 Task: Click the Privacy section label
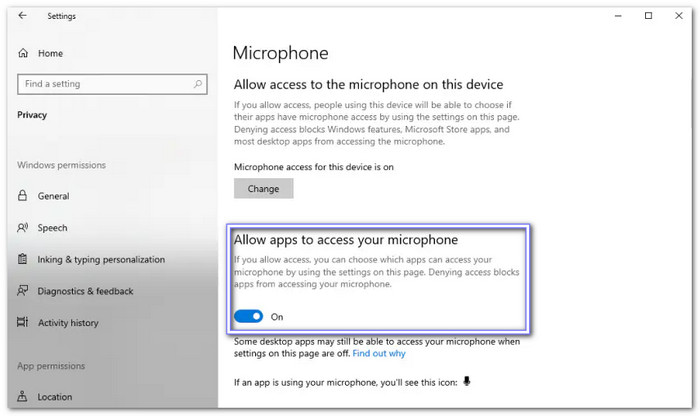pyautogui.click(x=32, y=115)
